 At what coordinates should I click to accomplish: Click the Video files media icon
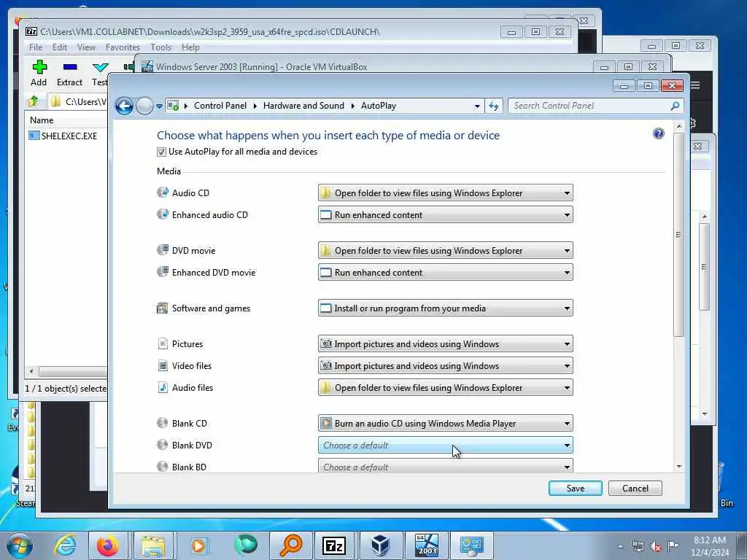tap(163, 366)
